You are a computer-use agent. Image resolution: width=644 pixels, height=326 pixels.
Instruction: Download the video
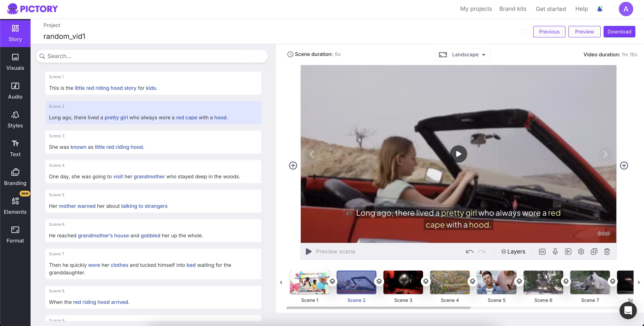[620, 31]
